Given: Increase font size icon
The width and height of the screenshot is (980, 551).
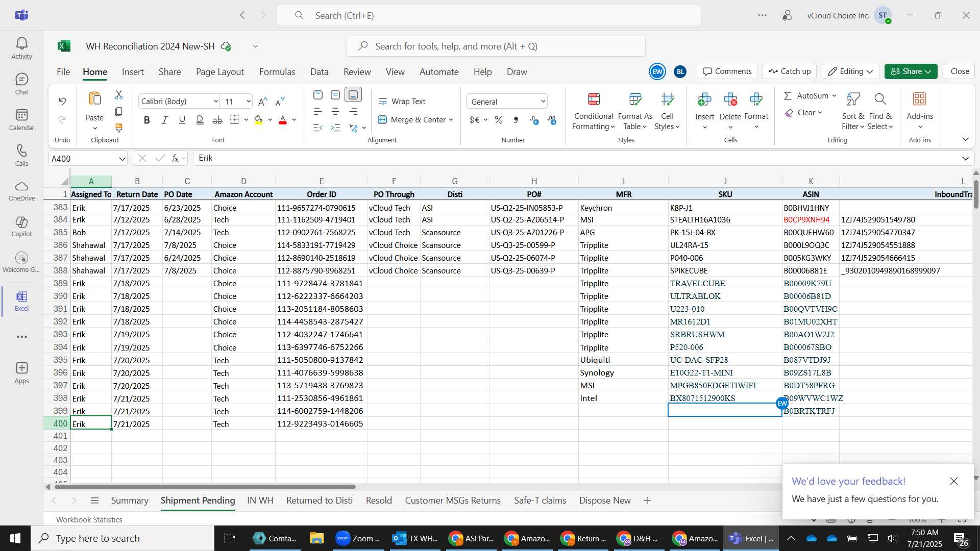Looking at the screenshot, I should coord(263,102).
